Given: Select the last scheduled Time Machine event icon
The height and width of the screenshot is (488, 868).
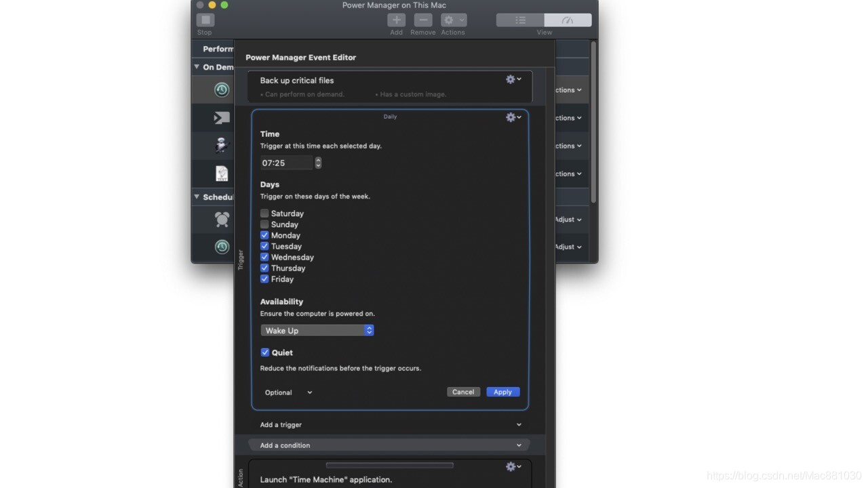Looking at the screenshot, I should 222,247.
